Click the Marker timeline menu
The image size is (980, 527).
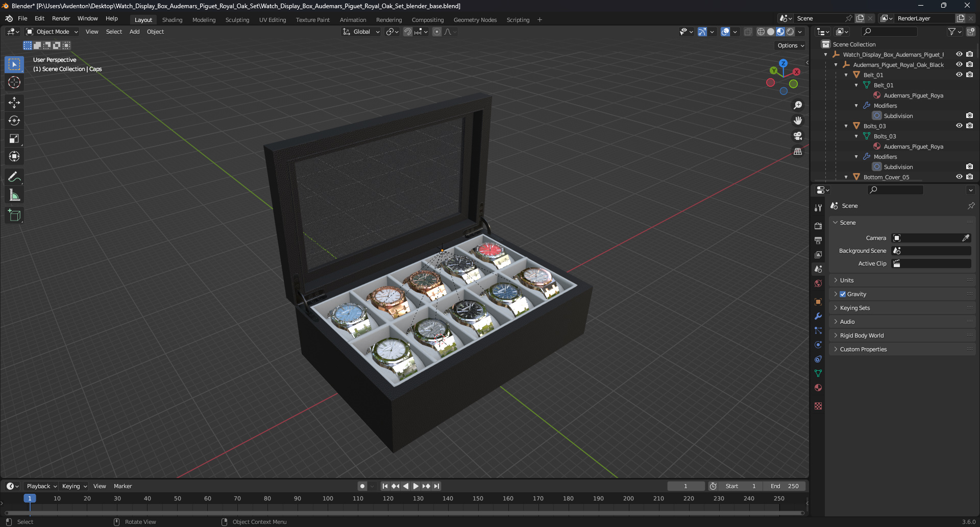click(x=122, y=486)
